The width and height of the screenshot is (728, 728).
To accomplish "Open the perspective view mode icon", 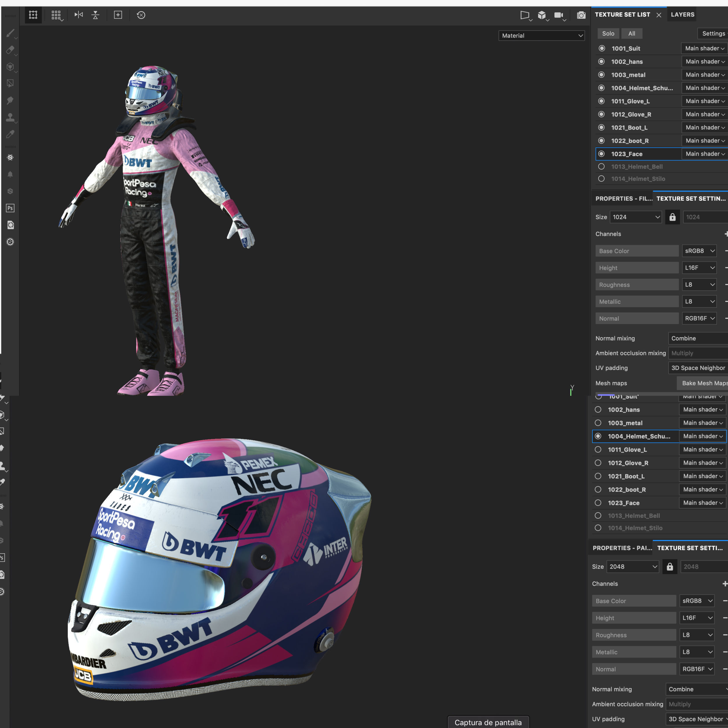I will 525,15.
